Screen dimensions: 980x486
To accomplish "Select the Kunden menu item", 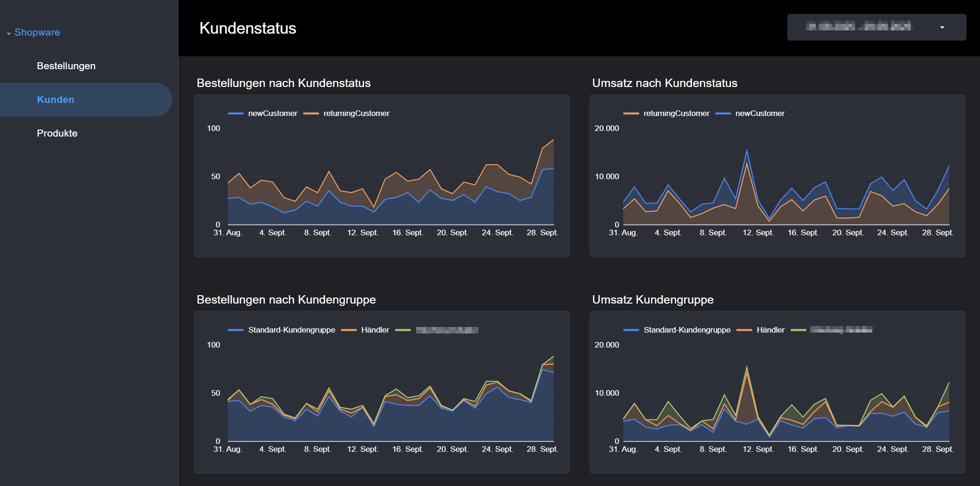I will [56, 100].
